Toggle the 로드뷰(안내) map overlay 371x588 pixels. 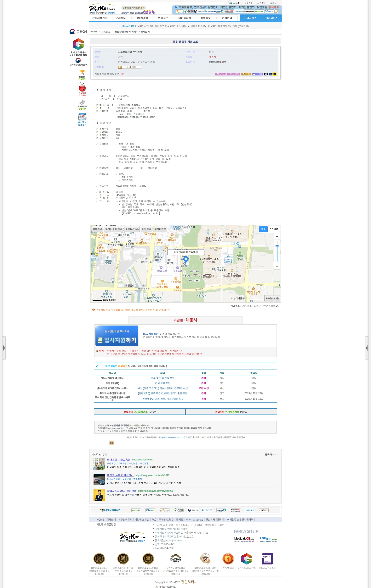(x=132, y=229)
